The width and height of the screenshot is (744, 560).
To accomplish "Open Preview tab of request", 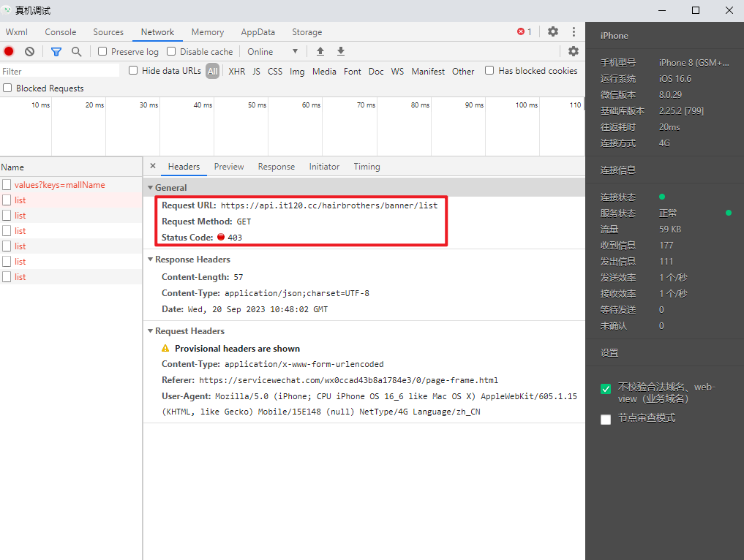I will [x=229, y=167].
